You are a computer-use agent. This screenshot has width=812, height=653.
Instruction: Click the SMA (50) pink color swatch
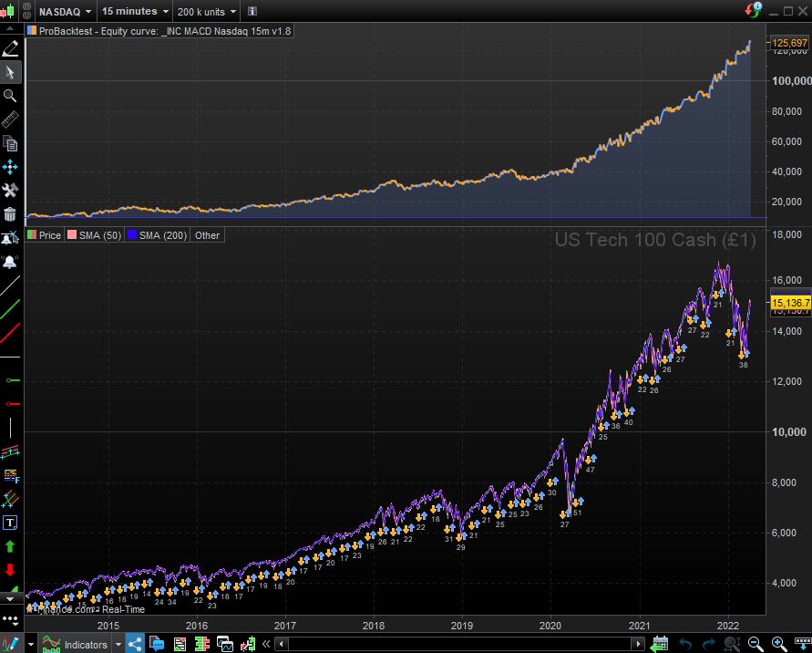click(72, 234)
